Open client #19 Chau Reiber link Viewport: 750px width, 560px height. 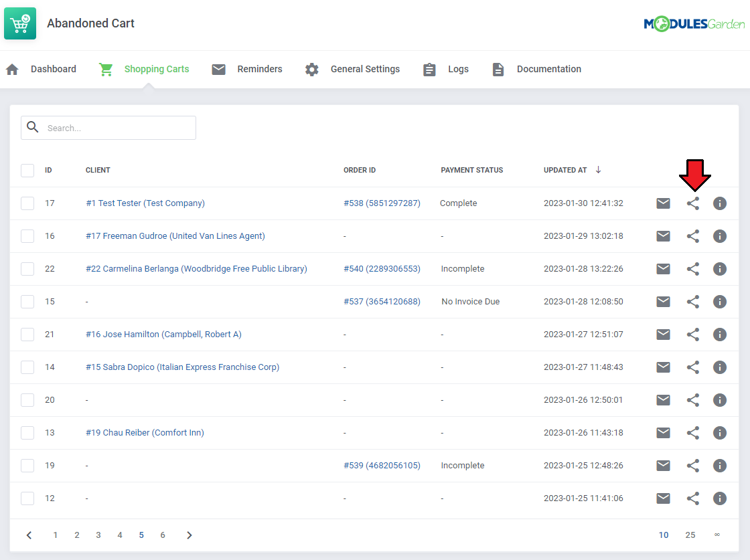(145, 432)
